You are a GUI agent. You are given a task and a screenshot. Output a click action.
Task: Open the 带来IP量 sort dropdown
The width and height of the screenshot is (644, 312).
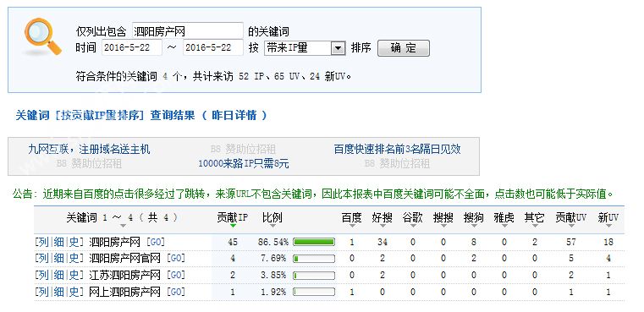pyautogui.click(x=305, y=48)
